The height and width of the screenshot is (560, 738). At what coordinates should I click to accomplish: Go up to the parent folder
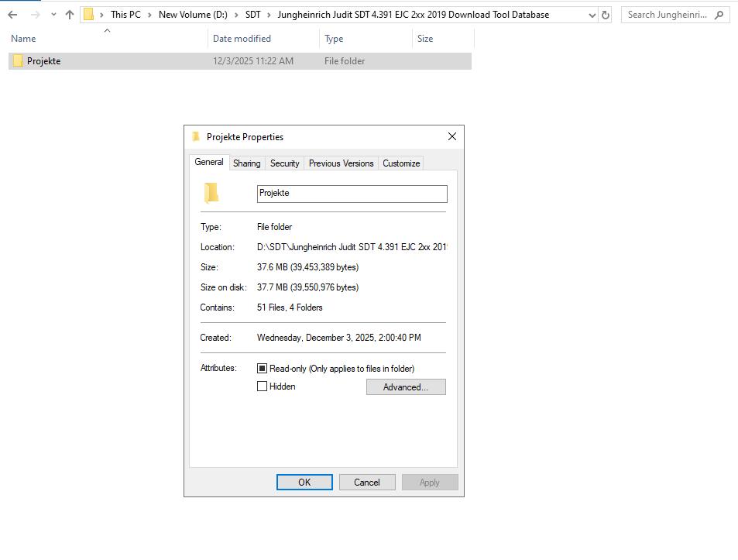click(x=69, y=14)
